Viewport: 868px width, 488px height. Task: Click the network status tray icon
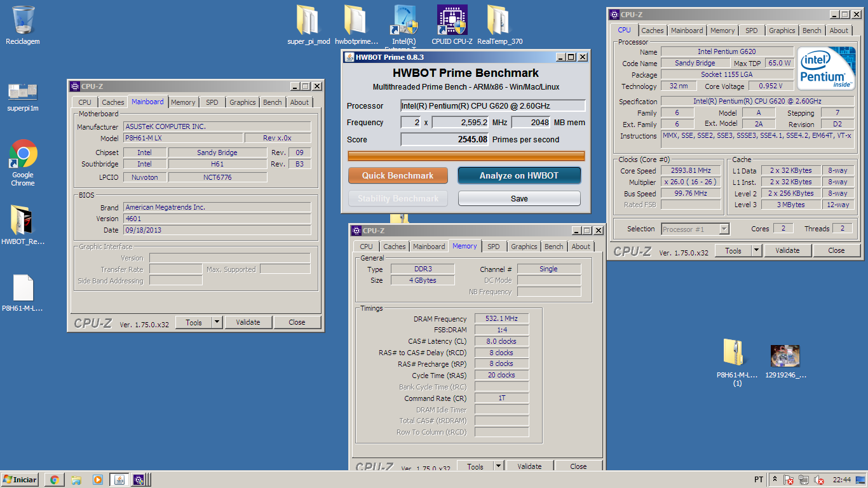click(x=804, y=480)
